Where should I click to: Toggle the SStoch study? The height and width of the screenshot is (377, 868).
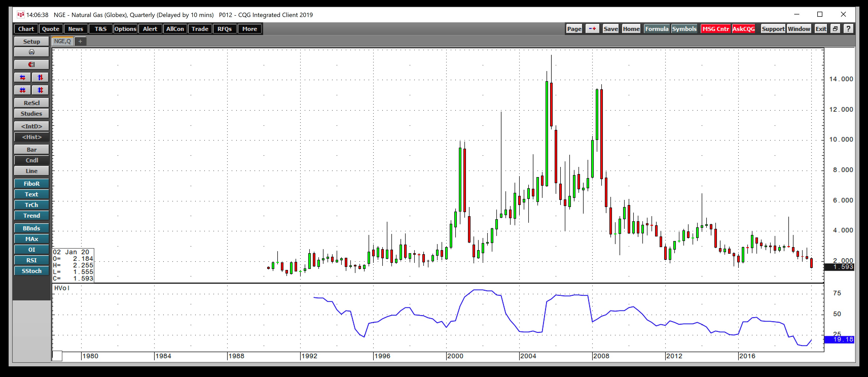[x=31, y=271]
